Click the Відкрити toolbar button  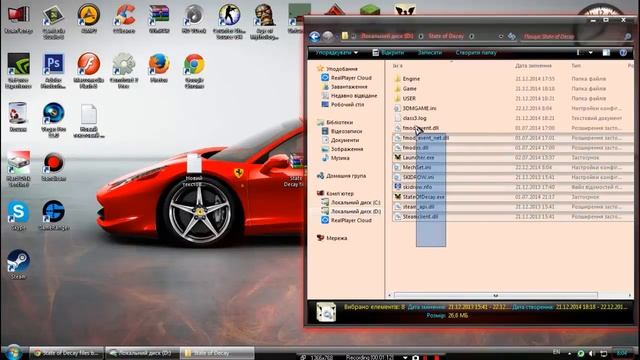click(x=388, y=53)
